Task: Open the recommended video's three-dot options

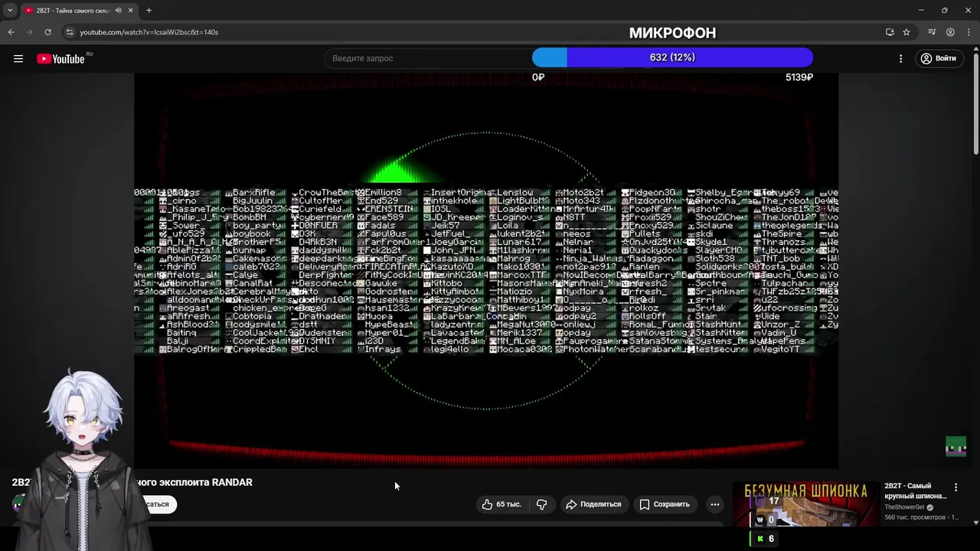Action: pyautogui.click(x=955, y=487)
